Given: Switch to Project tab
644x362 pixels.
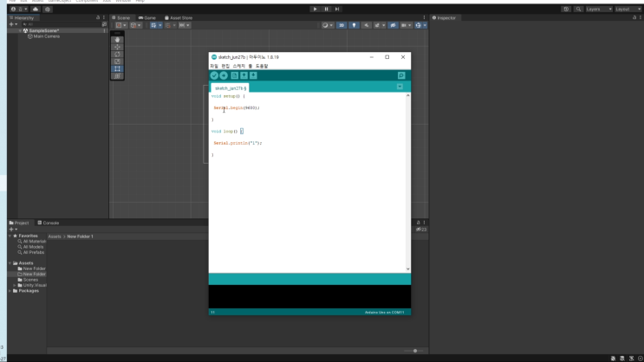Looking at the screenshot, I should pyautogui.click(x=19, y=223).
